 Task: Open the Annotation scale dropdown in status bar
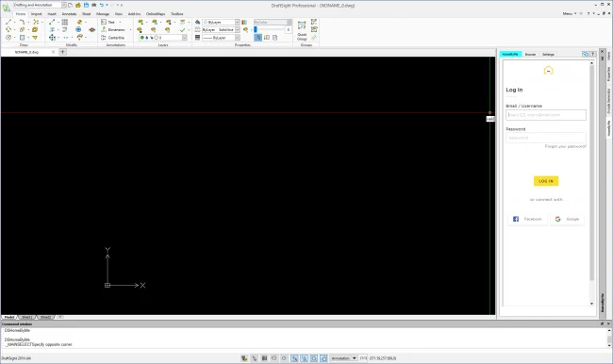[x=343, y=358]
